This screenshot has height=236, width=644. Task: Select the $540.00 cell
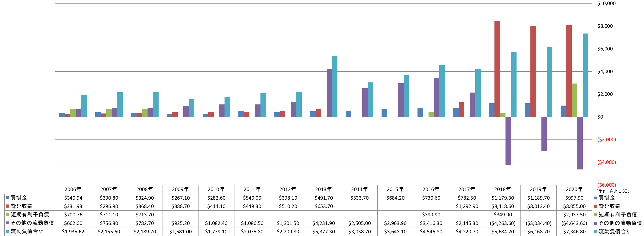tap(252, 198)
